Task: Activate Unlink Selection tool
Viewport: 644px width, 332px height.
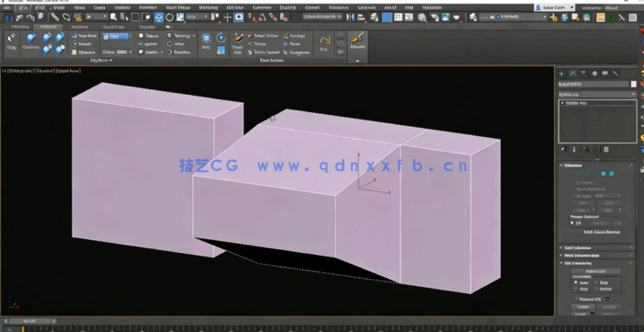Action: 66,17
